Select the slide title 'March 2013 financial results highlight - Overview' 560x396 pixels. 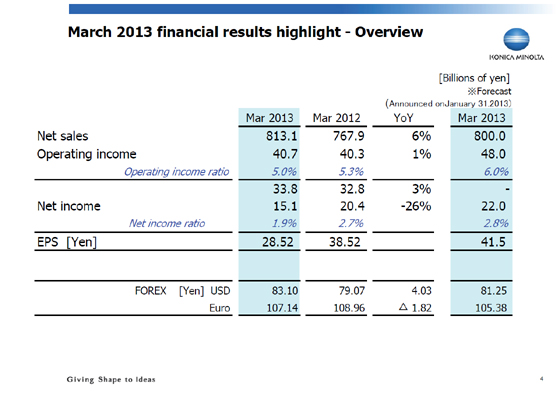coord(245,32)
